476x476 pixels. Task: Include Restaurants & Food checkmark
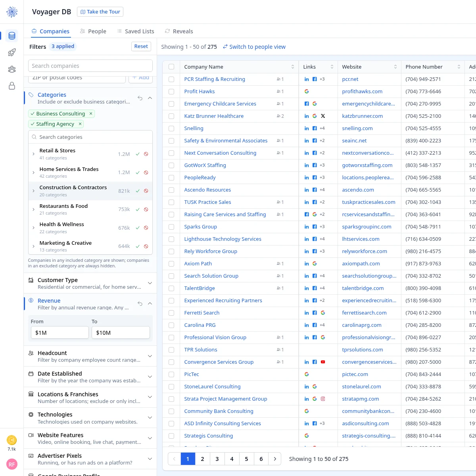[138, 209]
